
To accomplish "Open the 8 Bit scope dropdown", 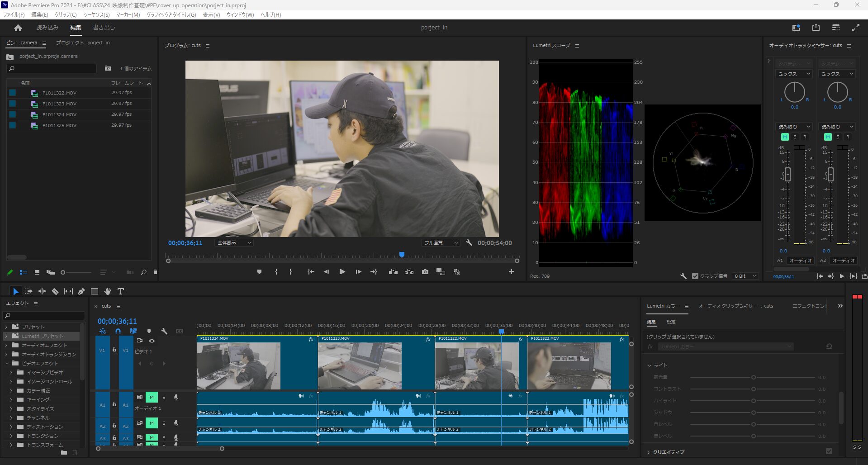I will click(745, 276).
